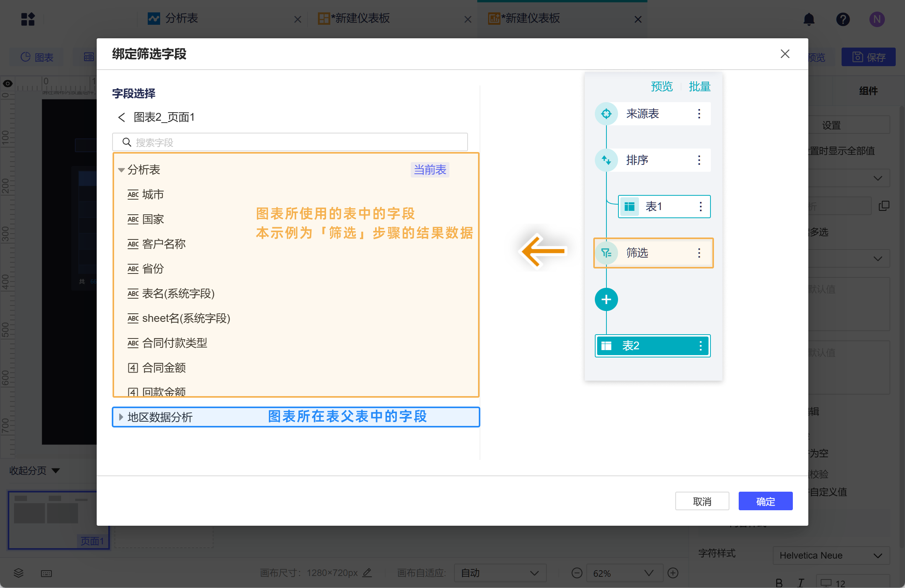The width and height of the screenshot is (905, 588).
Task: Click the 搜索字段 search field
Action: [x=290, y=142]
